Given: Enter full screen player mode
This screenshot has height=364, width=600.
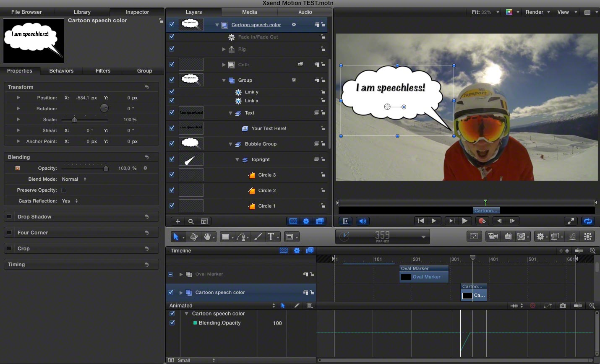Looking at the screenshot, I should (570, 221).
